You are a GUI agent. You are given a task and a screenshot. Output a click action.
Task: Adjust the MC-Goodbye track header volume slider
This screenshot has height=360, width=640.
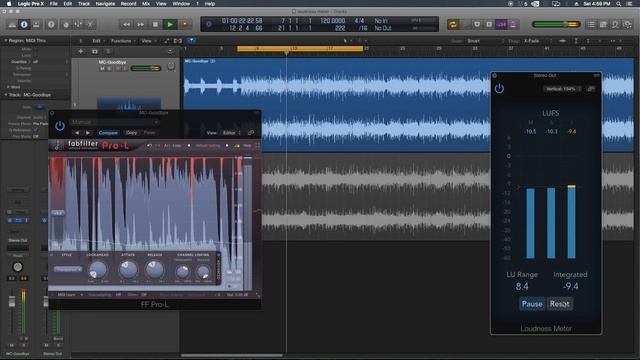[145, 68]
